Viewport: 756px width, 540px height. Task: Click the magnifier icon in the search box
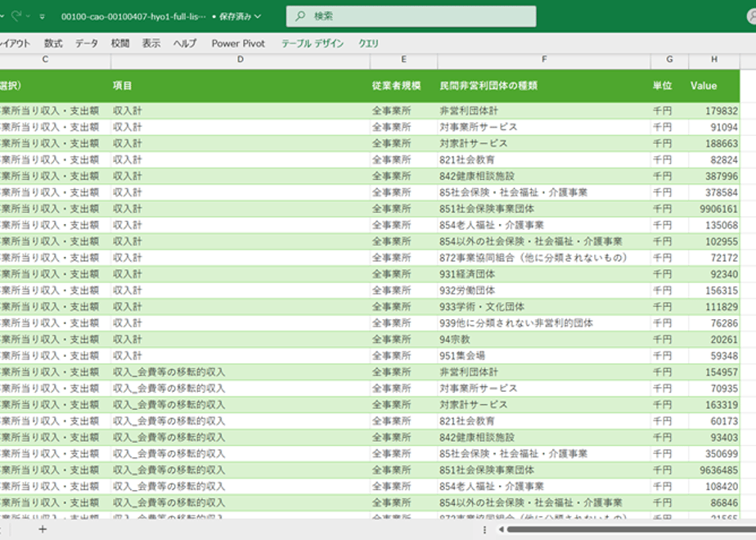pos(300,16)
